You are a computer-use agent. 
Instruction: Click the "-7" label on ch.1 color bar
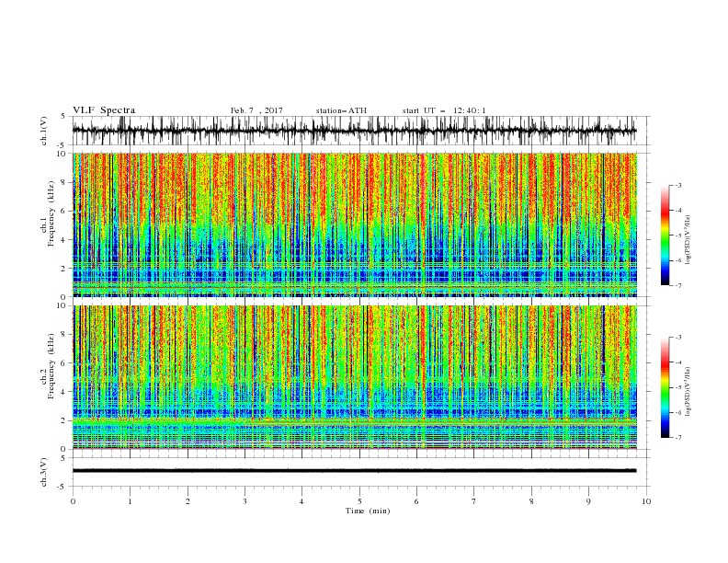[x=678, y=285]
